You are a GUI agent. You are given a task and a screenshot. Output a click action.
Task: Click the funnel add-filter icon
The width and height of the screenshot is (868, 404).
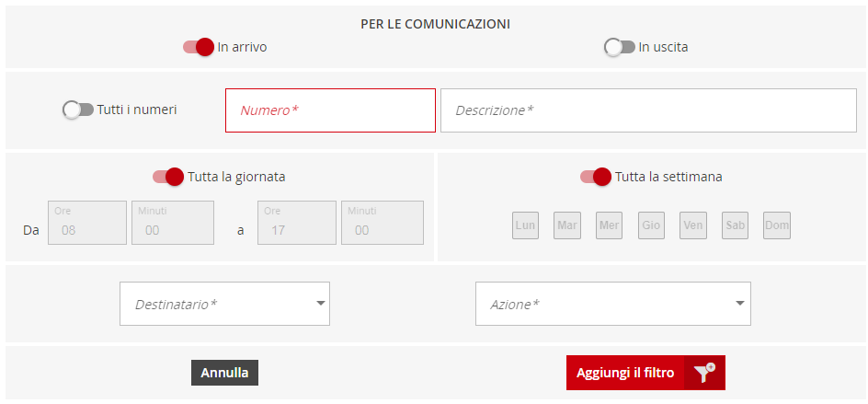[704, 373]
